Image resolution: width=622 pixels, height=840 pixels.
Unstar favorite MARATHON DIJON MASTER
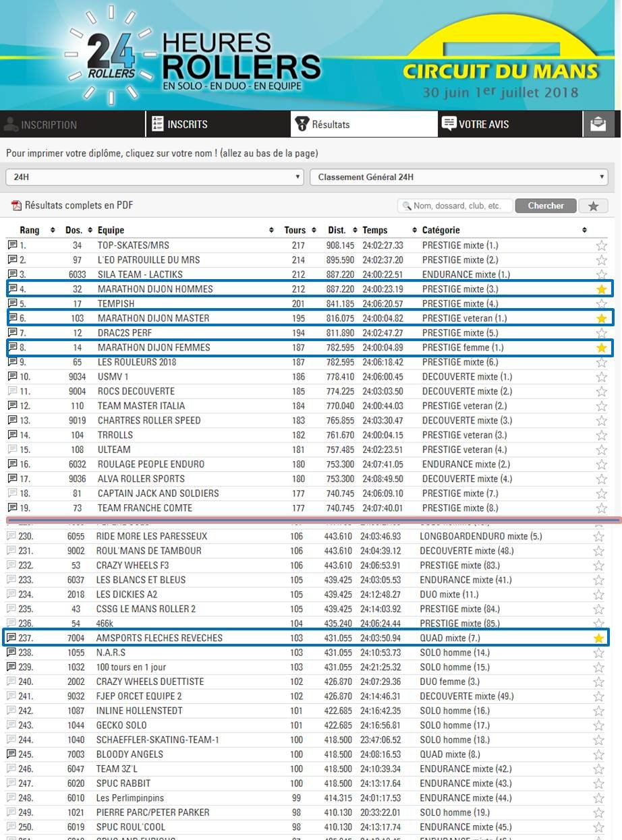602,318
